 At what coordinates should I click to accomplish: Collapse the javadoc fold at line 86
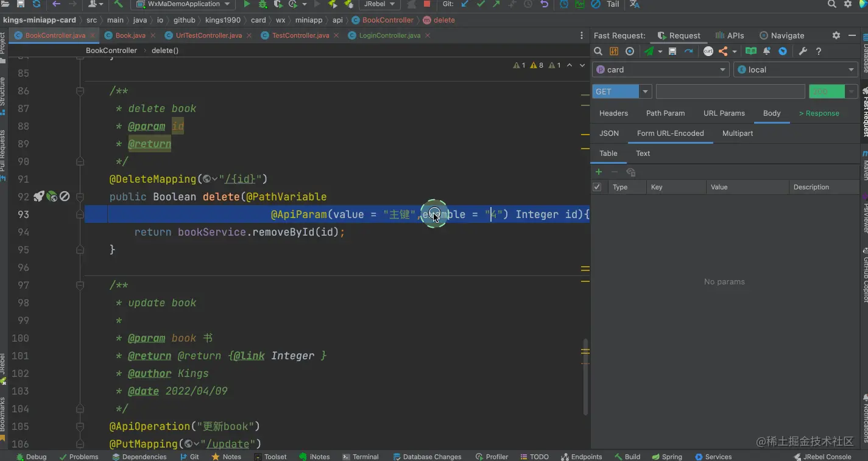coord(80,91)
